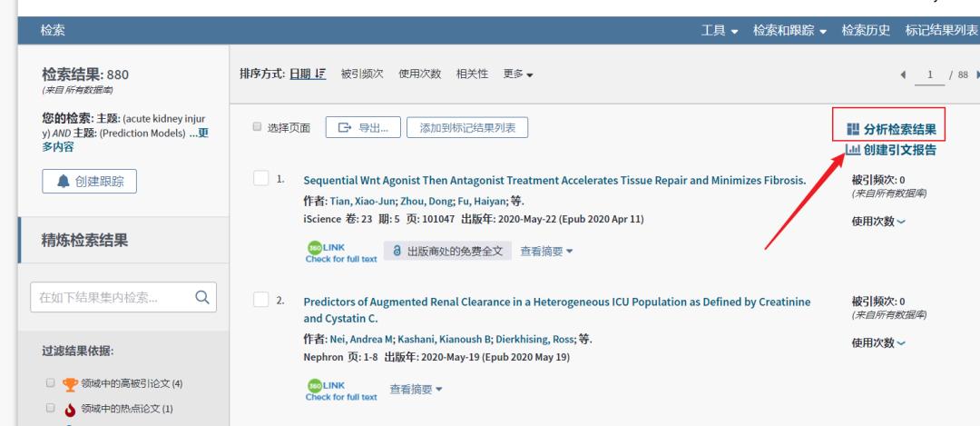Image resolution: width=980 pixels, height=426 pixels.
Task: Sort results by 使用次数
Action: click(419, 74)
